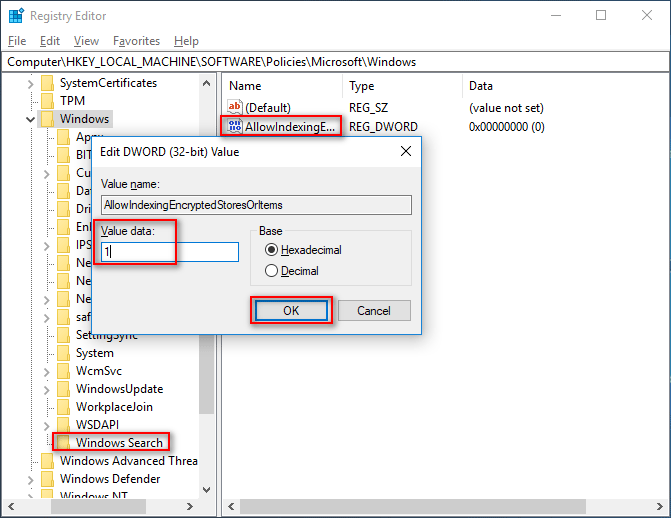Expand the WcmSvc key

[x=47, y=372]
